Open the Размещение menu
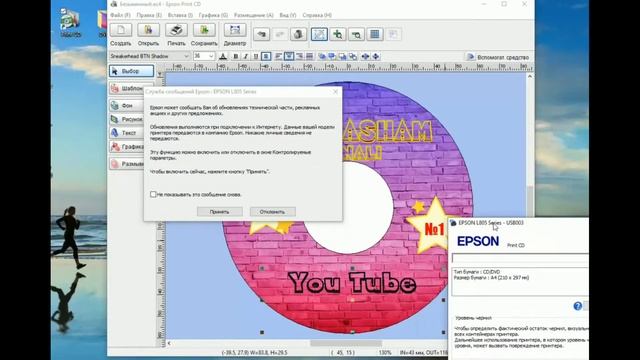The width and height of the screenshot is (640, 360). (253, 15)
